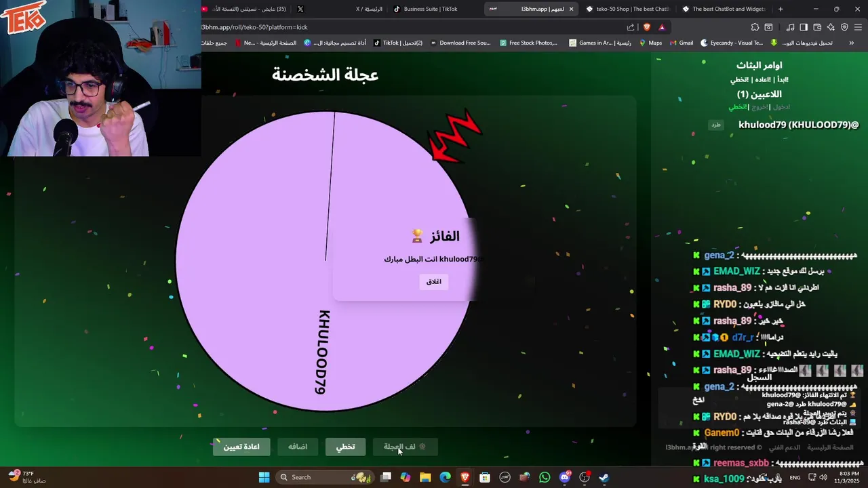Open Steam from taskbar
This screenshot has height=488, width=868.
604,477
